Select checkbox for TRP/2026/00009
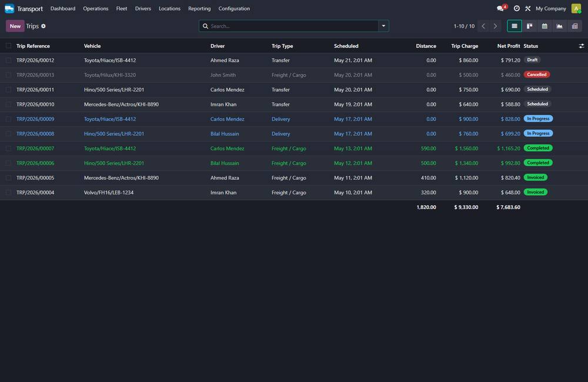This screenshot has height=382, width=588. 8,119
